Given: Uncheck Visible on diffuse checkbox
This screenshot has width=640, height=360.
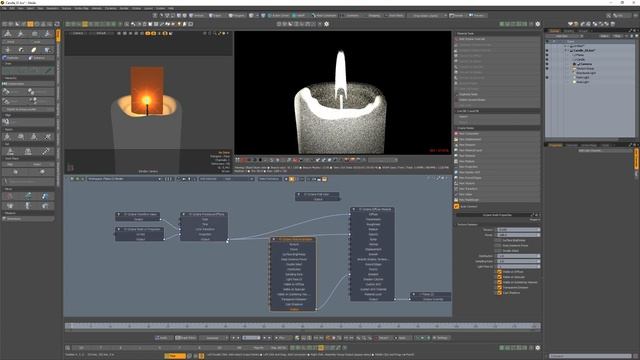Looking at the screenshot, I should click(499, 272).
